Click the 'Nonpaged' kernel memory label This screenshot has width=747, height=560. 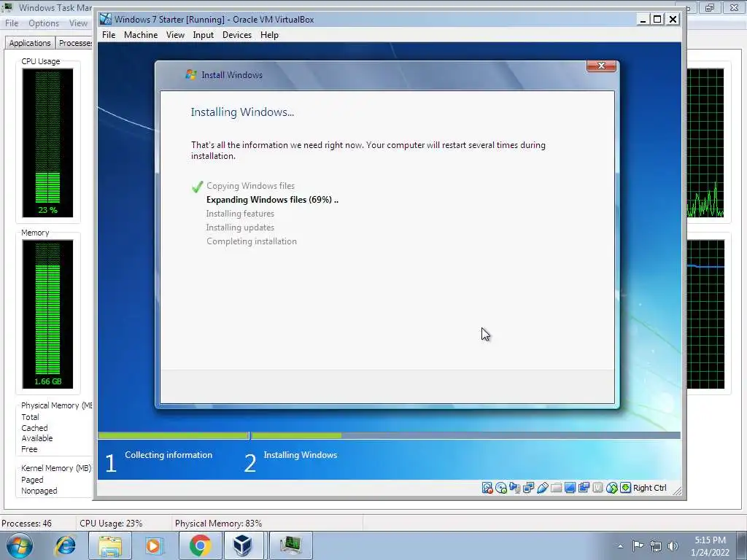tap(39, 491)
